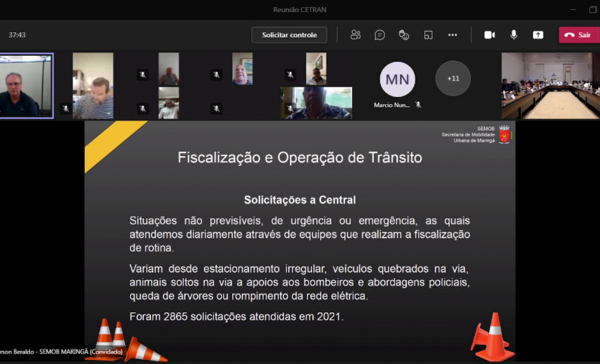Toggle the microphone mute
This screenshot has height=364, width=600.
514,35
